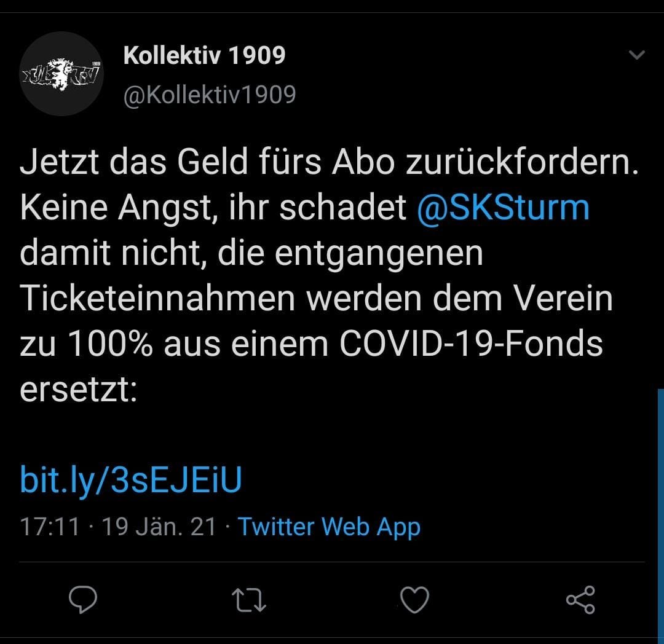664x644 pixels.
Task: Click the @Kollektiv1909 handle
Action: click(210, 95)
